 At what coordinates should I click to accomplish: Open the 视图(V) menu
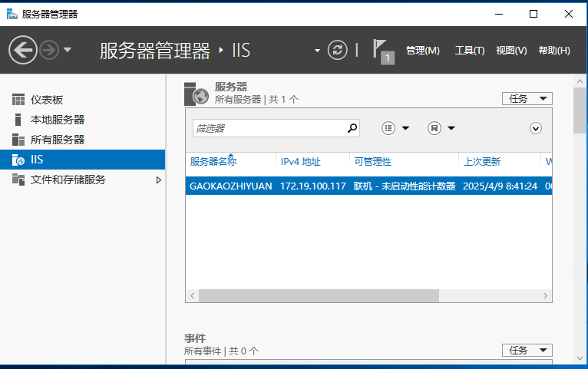511,51
